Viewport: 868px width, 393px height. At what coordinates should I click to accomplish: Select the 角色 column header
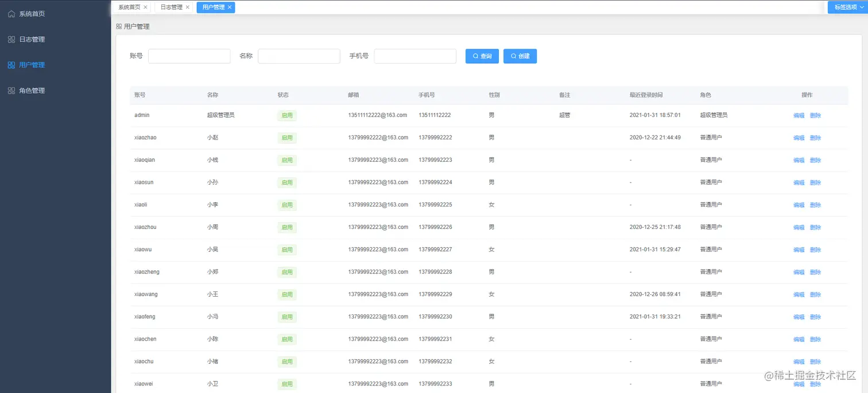[x=706, y=95]
